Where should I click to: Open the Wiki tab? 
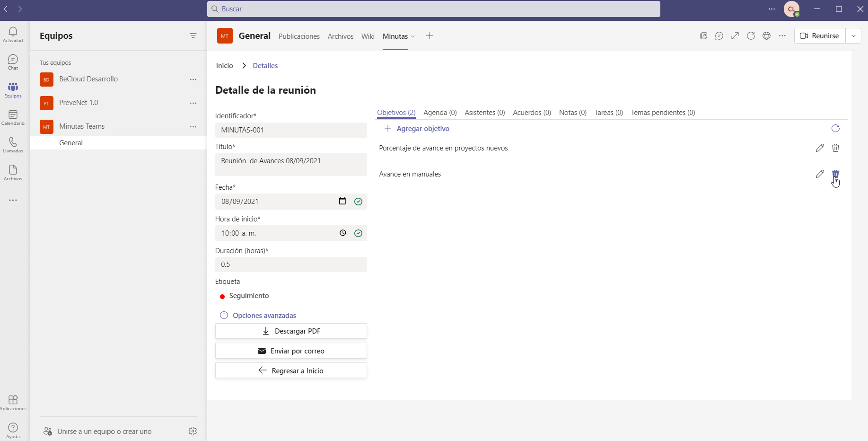[368, 36]
